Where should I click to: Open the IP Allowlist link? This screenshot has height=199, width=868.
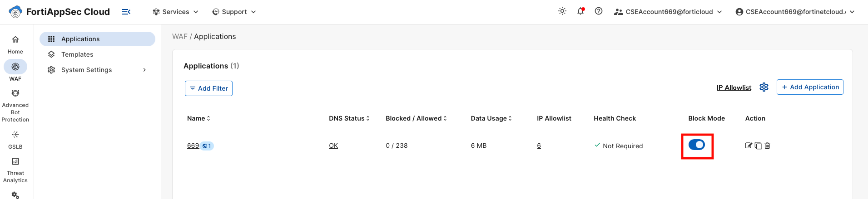coord(734,87)
